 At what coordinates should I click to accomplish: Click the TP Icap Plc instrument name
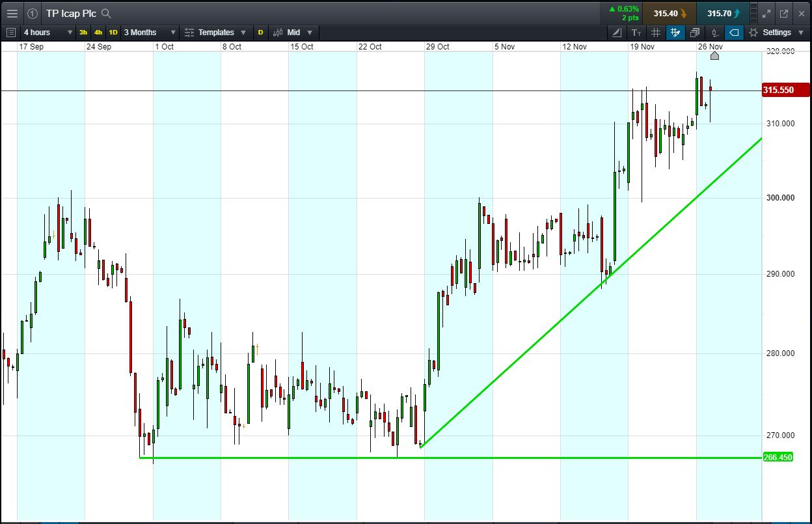pyautogui.click(x=71, y=13)
